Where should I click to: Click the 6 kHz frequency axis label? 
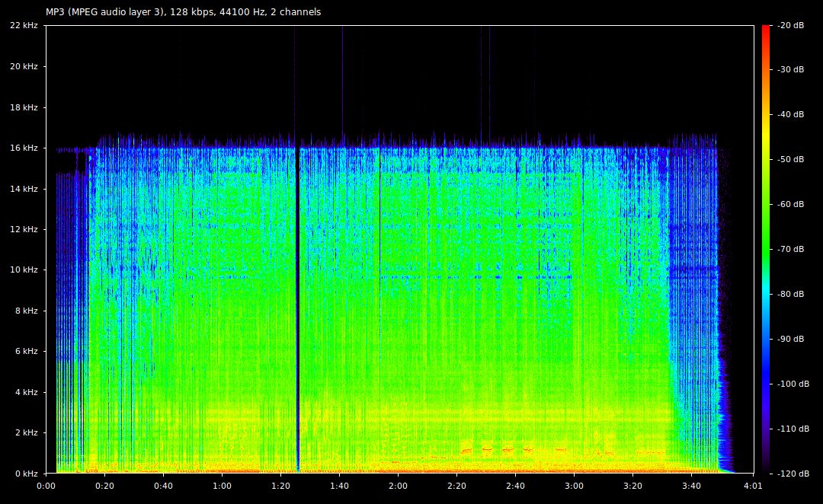point(27,351)
